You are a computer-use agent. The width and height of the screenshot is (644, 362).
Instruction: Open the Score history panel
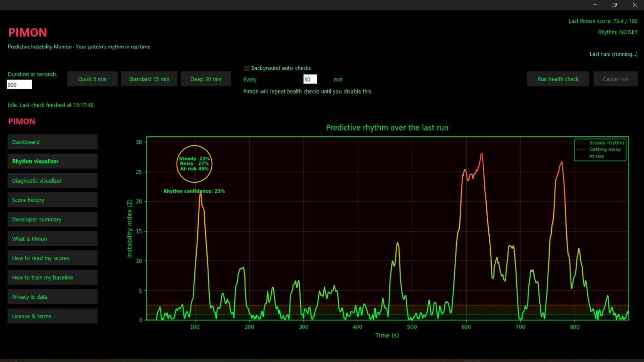[x=52, y=200]
